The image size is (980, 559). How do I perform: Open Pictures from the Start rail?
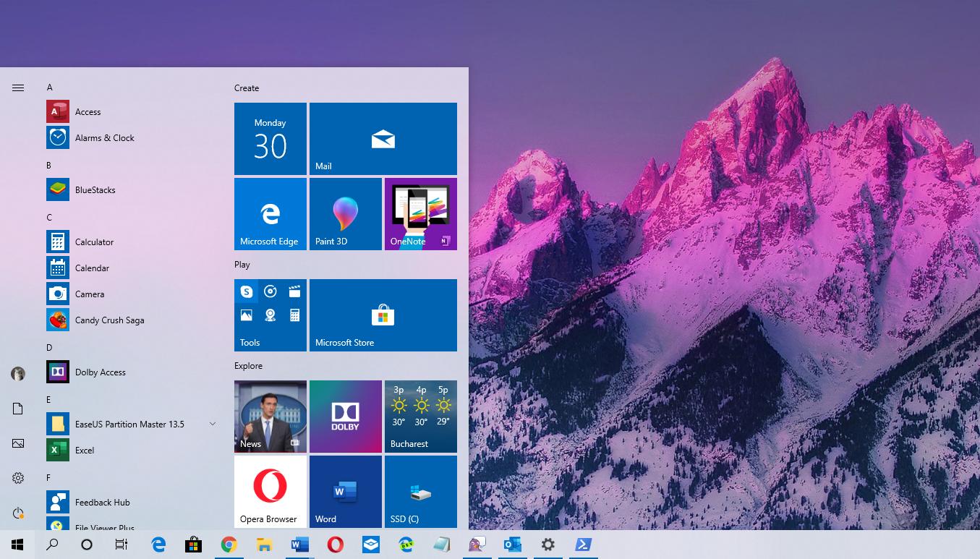coord(18,443)
